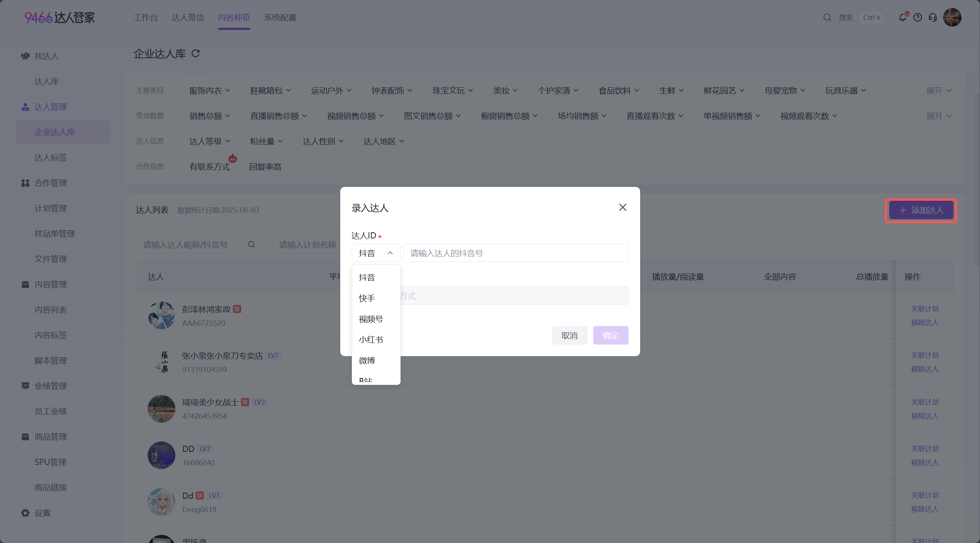Click the 商品管理 sidebar icon
Screen dimensions: 980x543
[25, 436]
